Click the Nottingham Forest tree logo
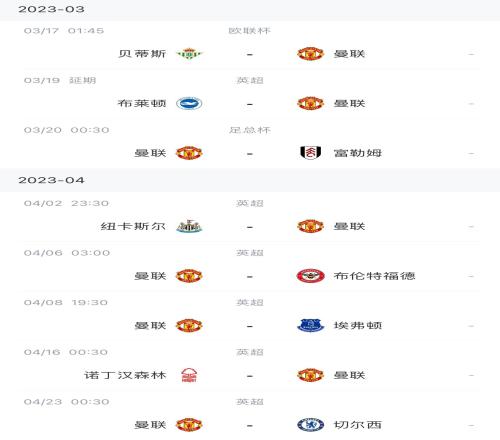 [189, 375]
